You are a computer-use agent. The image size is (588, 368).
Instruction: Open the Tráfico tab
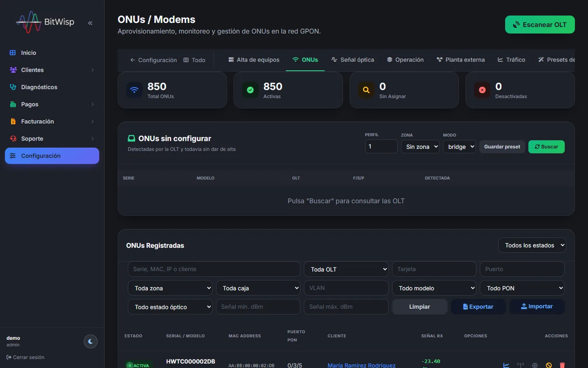(511, 60)
